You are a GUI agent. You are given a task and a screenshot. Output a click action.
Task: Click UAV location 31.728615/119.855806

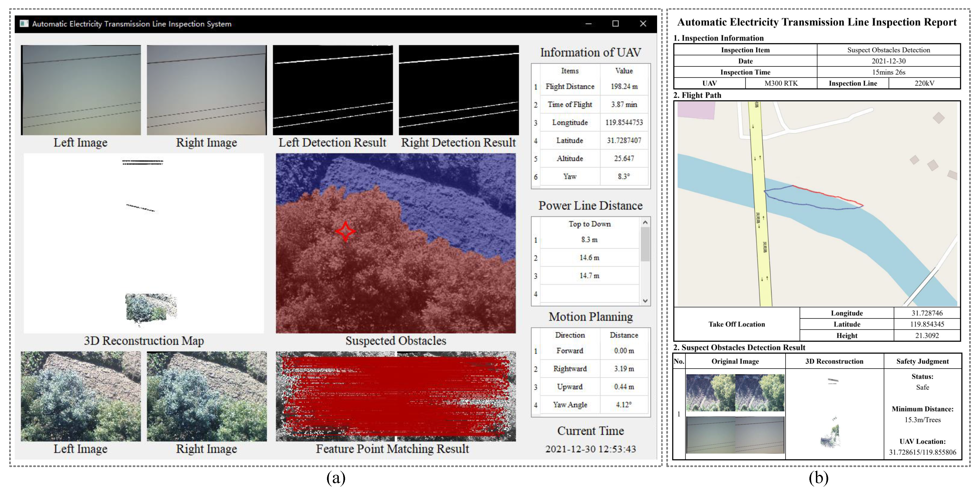tap(922, 452)
